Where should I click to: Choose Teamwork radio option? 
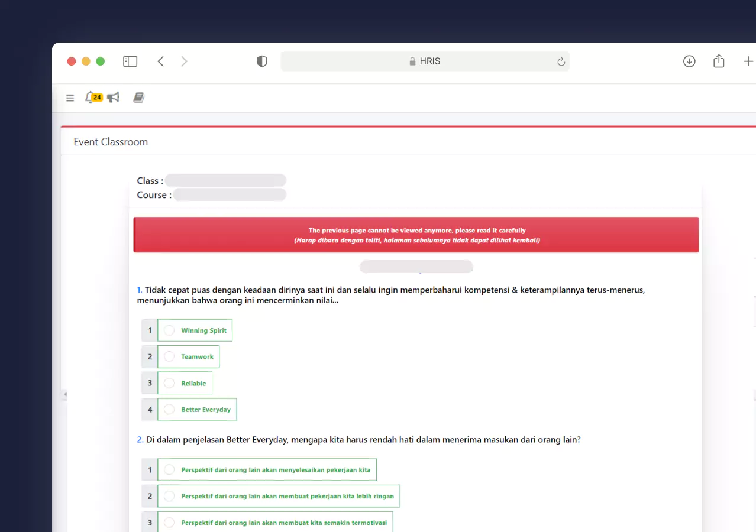[169, 357]
